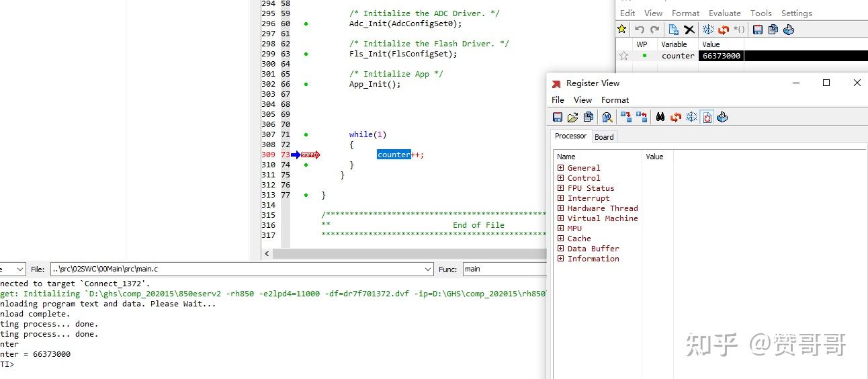The height and width of the screenshot is (379, 868).
Task: Click the blue arrow at line 309
Action: (296, 155)
